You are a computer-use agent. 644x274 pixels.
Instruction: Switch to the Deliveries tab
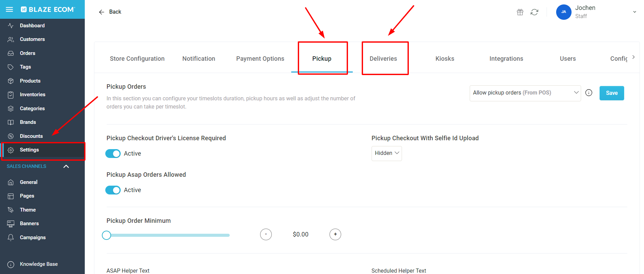(x=383, y=58)
